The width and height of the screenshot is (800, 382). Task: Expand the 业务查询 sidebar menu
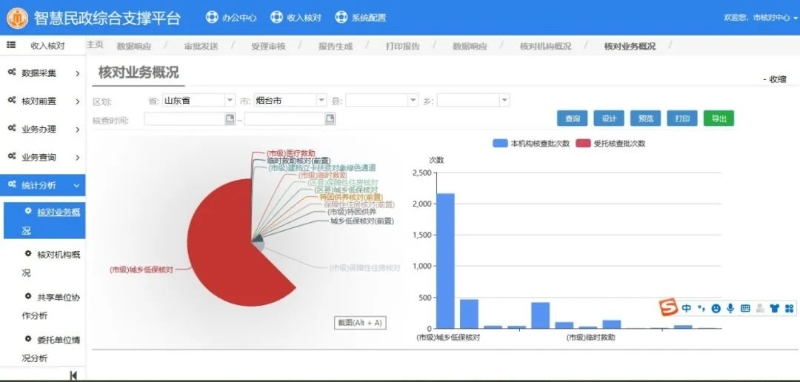point(43,158)
